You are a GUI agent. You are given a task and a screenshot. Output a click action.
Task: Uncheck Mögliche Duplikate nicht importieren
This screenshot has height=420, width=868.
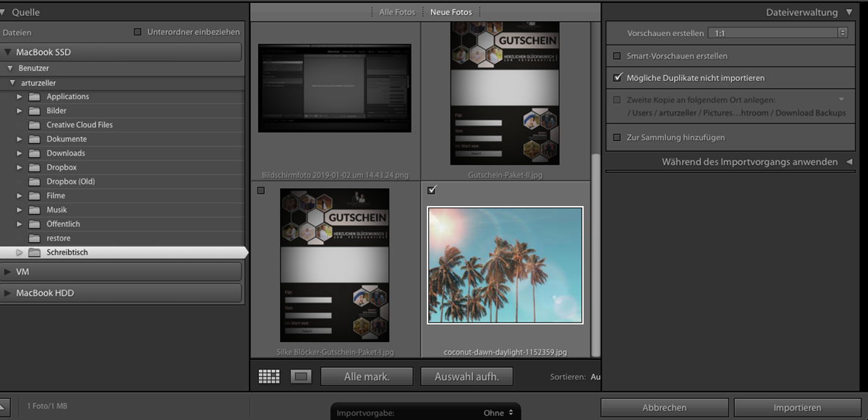pos(617,77)
